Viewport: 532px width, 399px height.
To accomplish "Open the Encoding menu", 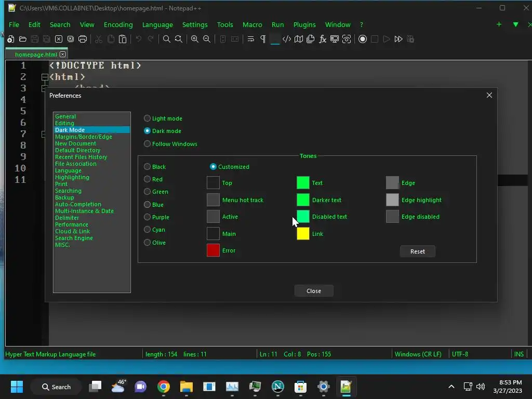I will click(118, 24).
